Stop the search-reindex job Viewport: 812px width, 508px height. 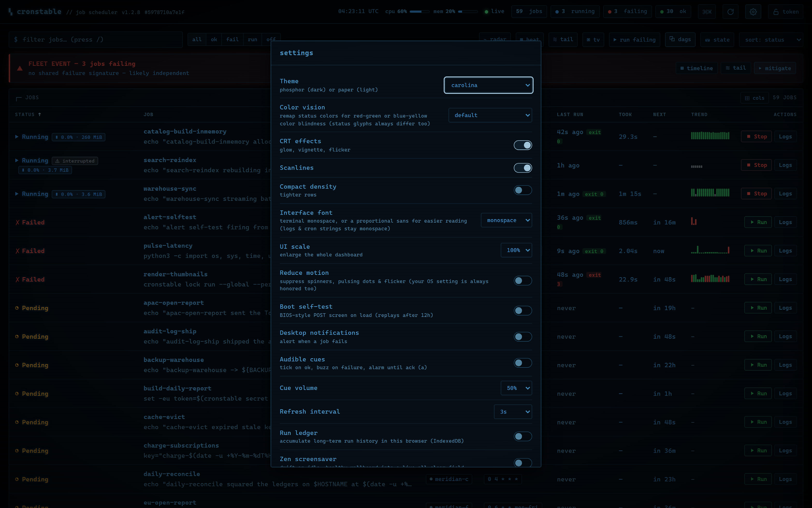point(756,165)
